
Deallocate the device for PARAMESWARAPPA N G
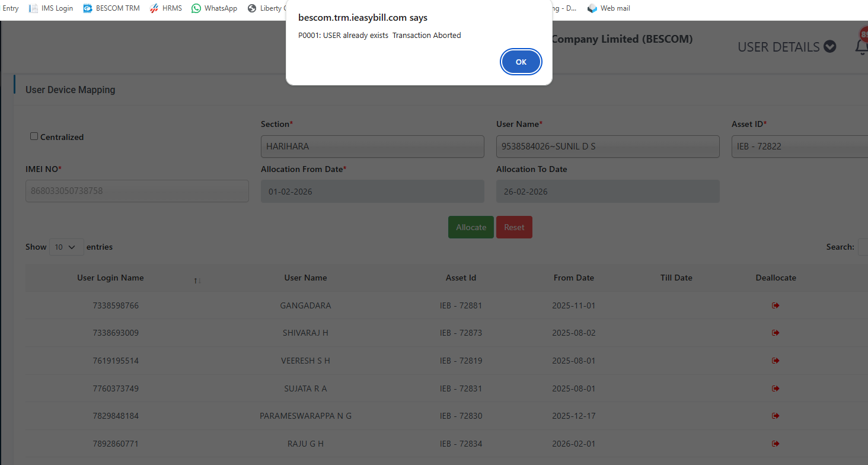point(776,416)
